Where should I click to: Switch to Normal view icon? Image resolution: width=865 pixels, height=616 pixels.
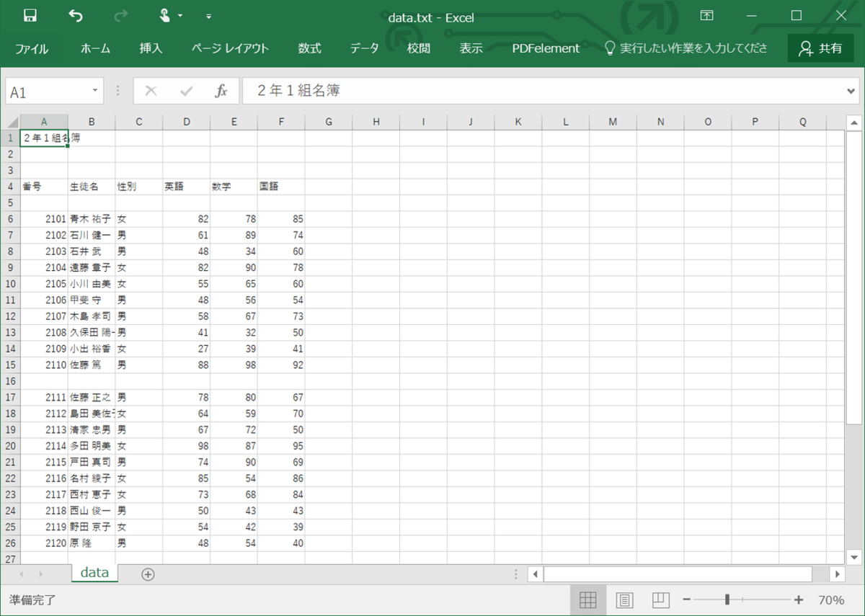click(x=587, y=599)
